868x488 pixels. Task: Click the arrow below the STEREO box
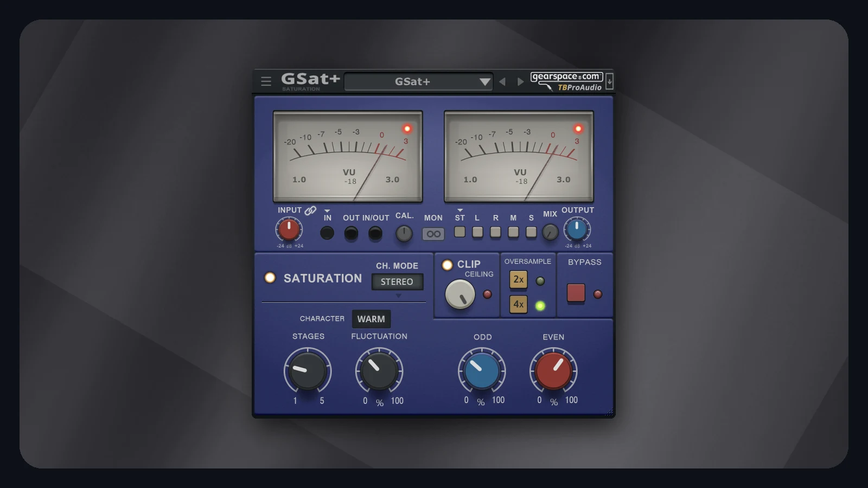pos(398,296)
